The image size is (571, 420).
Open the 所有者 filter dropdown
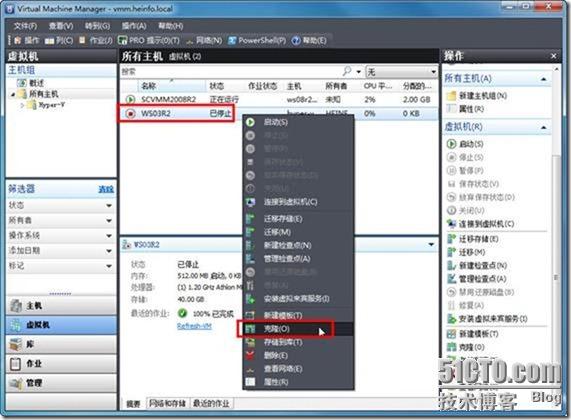coord(109,221)
